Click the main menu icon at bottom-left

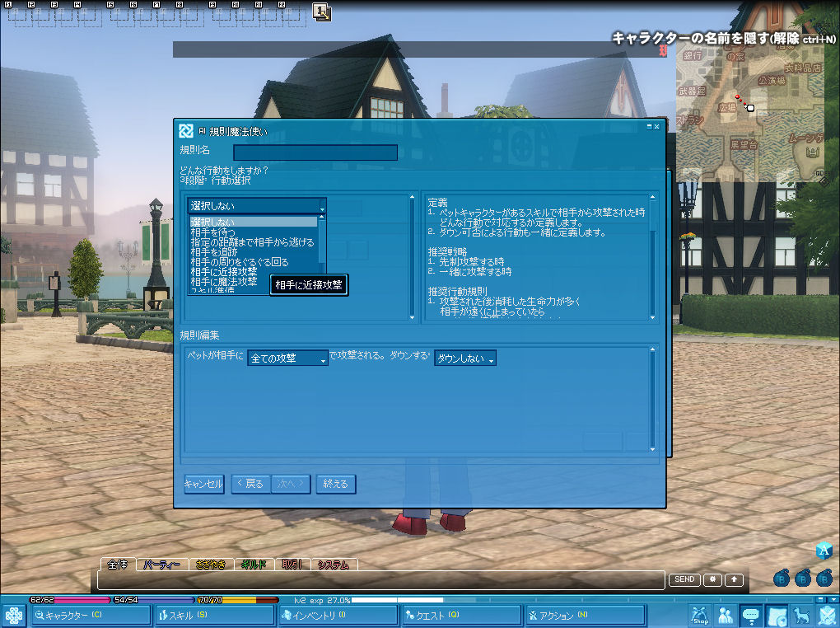[13, 615]
